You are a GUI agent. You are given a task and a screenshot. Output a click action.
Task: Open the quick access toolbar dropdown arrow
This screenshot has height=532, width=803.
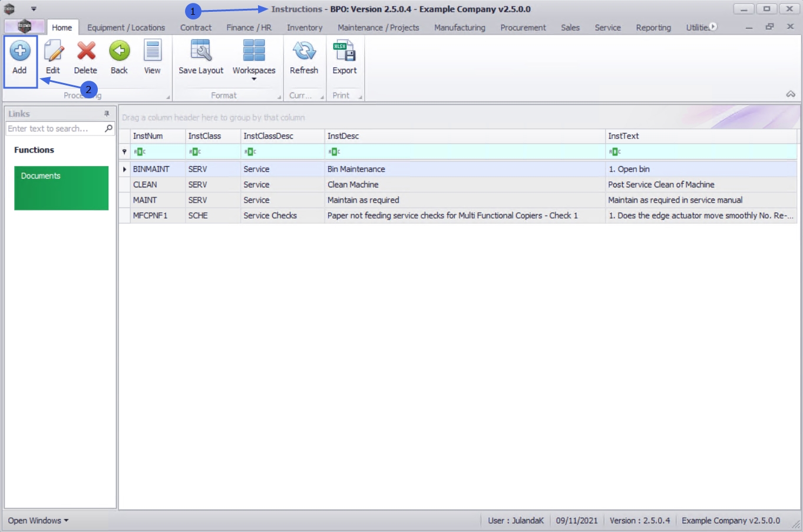click(34, 9)
